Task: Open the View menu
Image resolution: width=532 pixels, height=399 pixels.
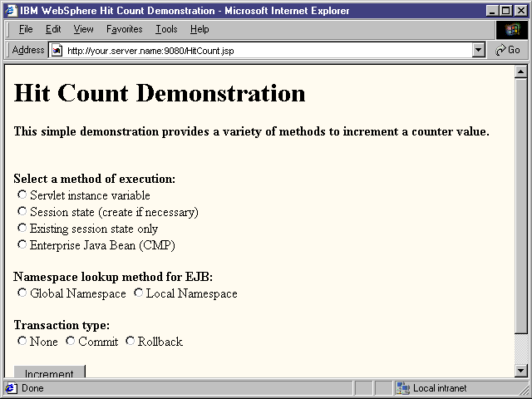Action: pyautogui.click(x=83, y=29)
